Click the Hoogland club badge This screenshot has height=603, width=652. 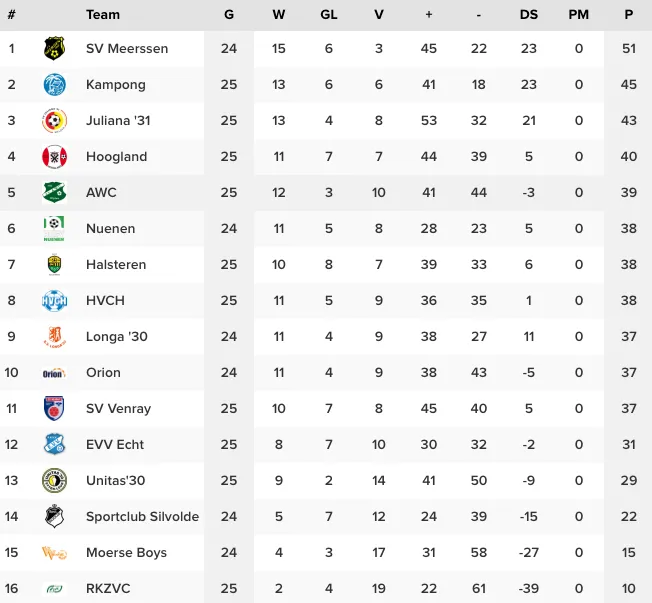(54, 157)
